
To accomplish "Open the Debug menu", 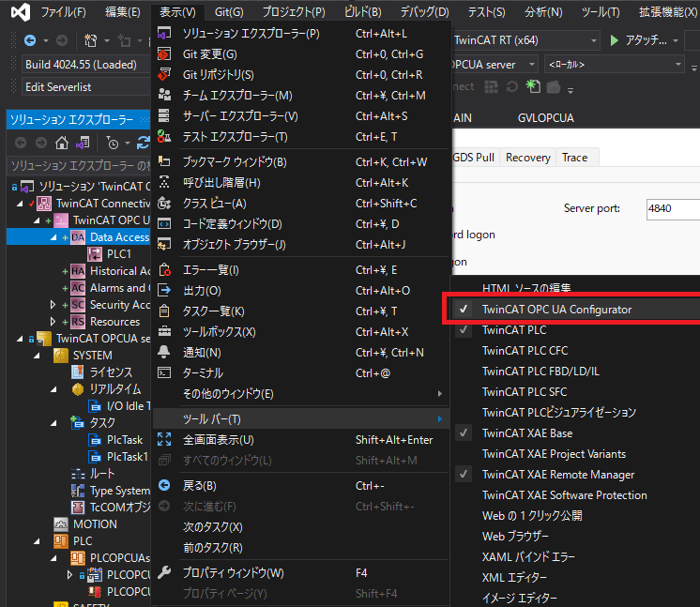I will pos(424,12).
